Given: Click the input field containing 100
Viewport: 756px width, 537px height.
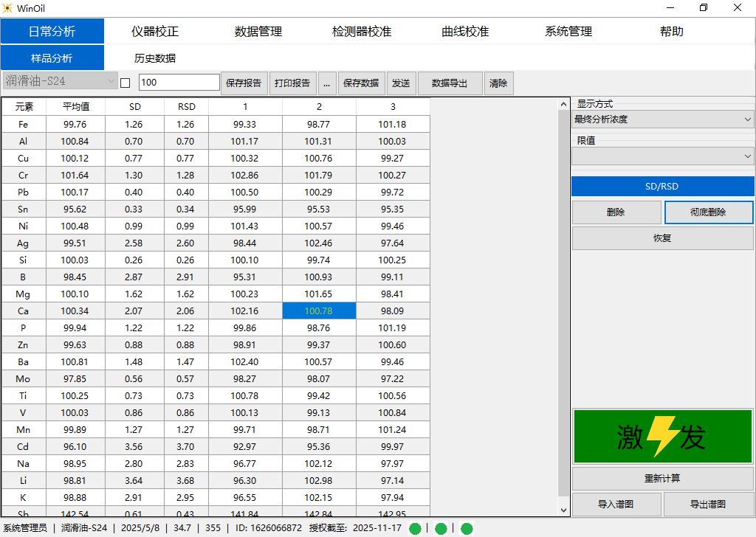Looking at the screenshot, I should [x=179, y=83].
